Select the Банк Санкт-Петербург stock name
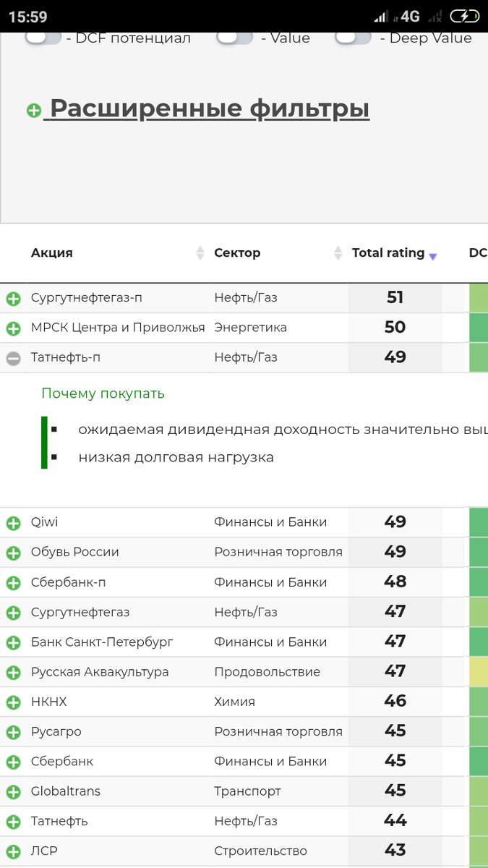 point(102,642)
